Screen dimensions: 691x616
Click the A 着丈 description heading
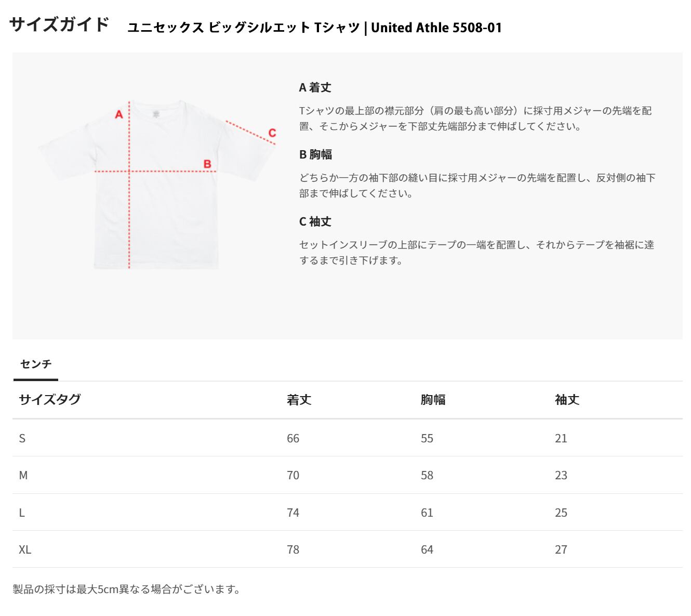tap(315, 87)
